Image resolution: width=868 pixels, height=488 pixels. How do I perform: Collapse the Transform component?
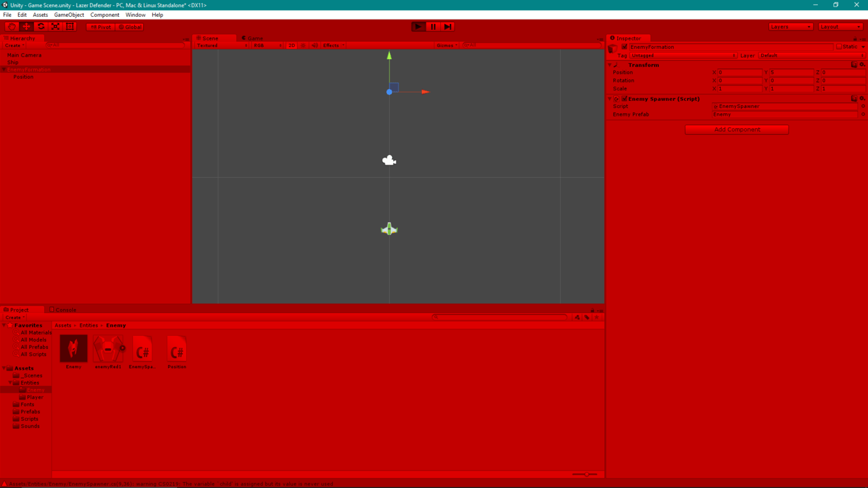[610, 65]
